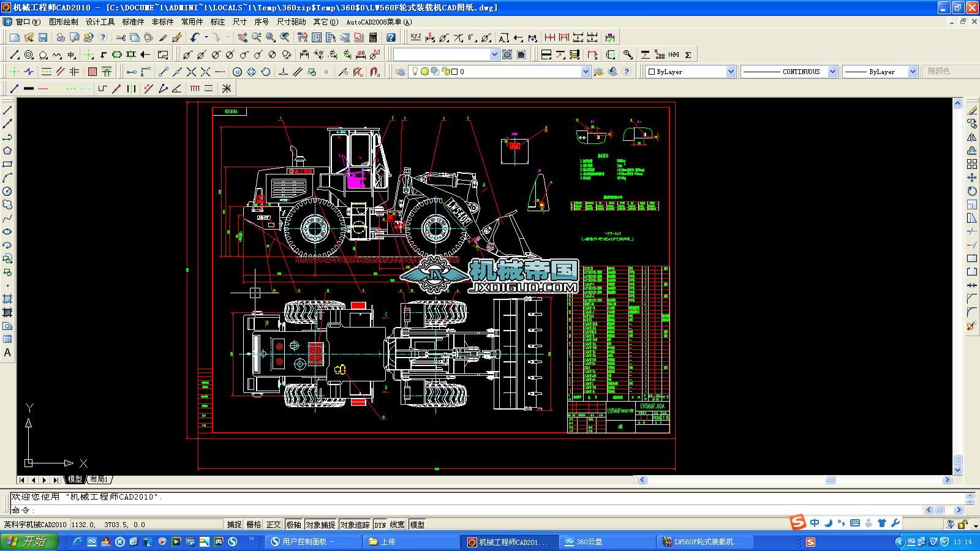Open 360云盘 taskbar button
This screenshot has height=551, width=980.
(590, 542)
